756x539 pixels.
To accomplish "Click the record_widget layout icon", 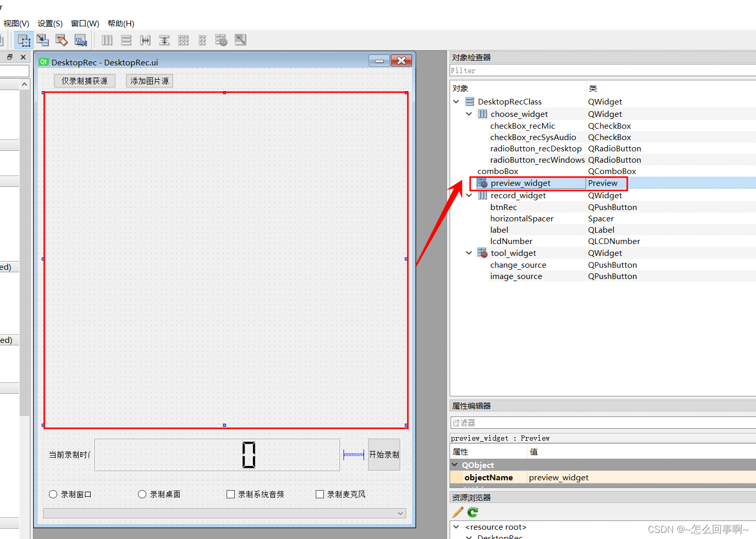I will [483, 195].
